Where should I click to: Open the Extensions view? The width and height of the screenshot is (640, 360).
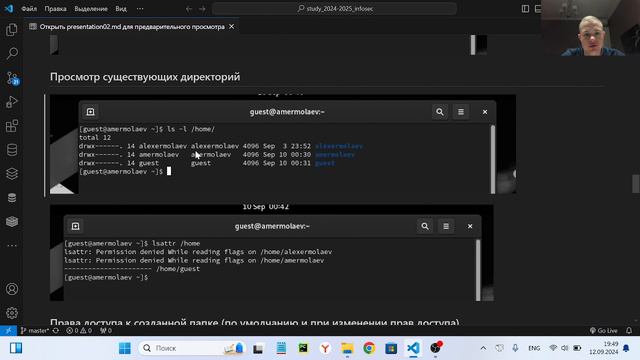[x=12, y=126]
